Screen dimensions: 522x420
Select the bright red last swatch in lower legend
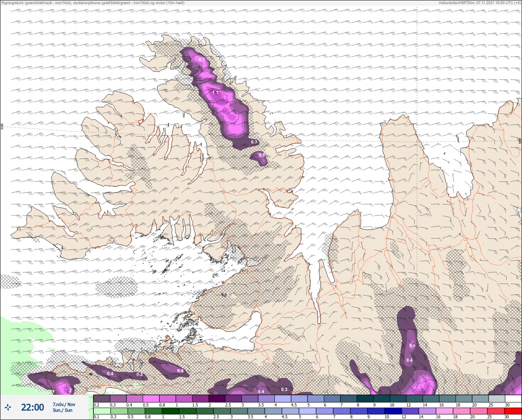pyautogui.click(x=513, y=411)
